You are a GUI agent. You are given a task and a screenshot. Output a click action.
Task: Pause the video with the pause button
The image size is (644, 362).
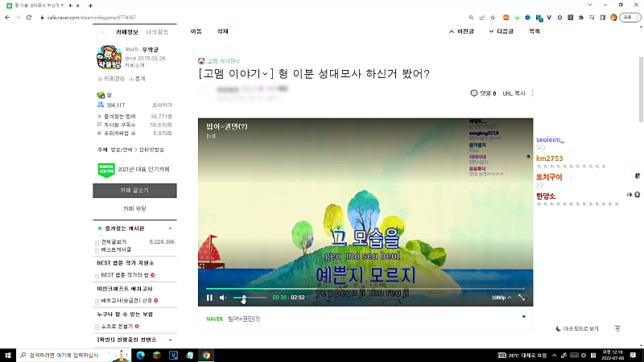coord(209,298)
